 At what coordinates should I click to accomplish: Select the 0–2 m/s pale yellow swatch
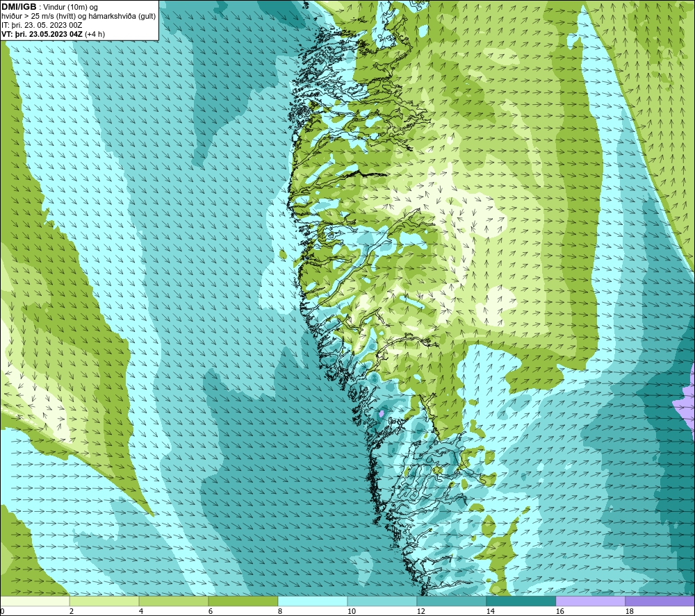coord(35,601)
